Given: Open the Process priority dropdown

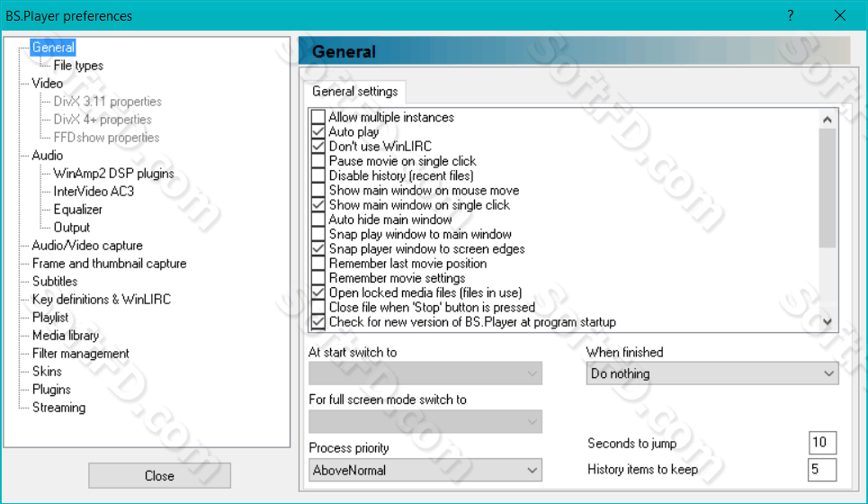Looking at the screenshot, I should [x=425, y=470].
